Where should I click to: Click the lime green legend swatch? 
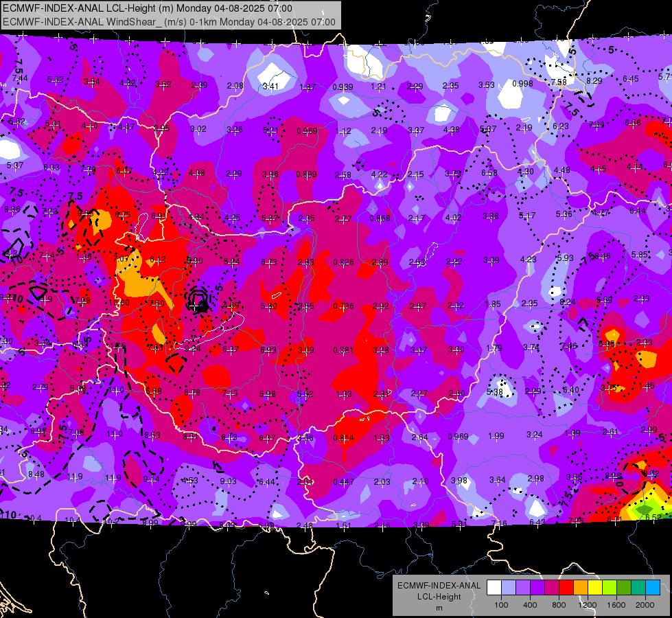pyautogui.click(x=610, y=588)
